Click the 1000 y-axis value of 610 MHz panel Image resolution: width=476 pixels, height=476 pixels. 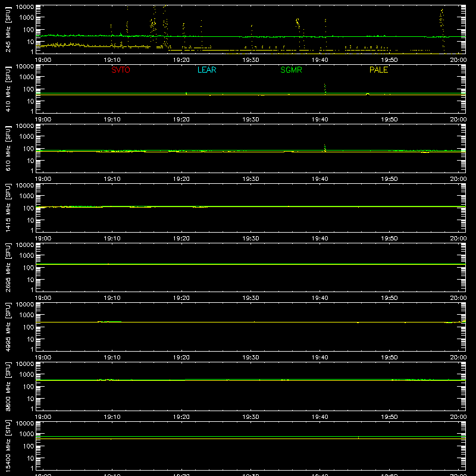point(27,137)
